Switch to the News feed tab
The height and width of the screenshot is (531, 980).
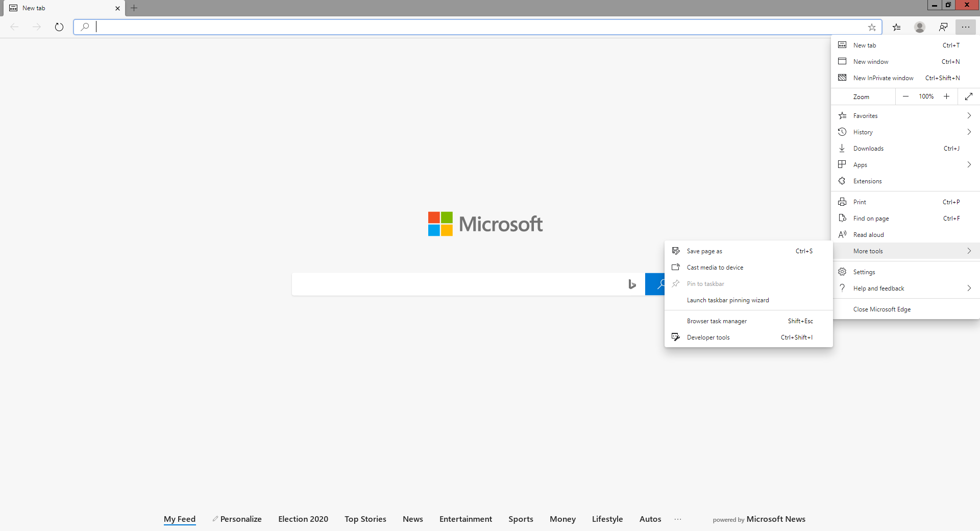point(412,519)
